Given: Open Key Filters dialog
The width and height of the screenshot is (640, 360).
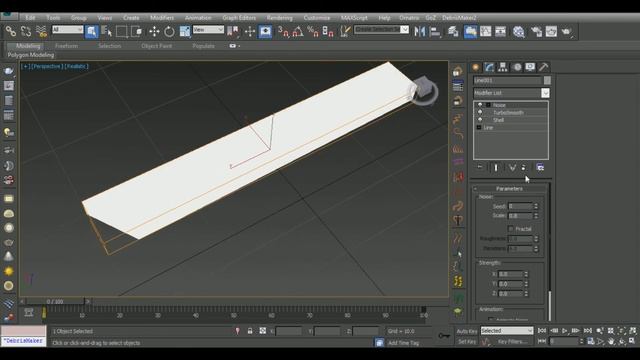Looking at the screenshot, I should 512,341.
